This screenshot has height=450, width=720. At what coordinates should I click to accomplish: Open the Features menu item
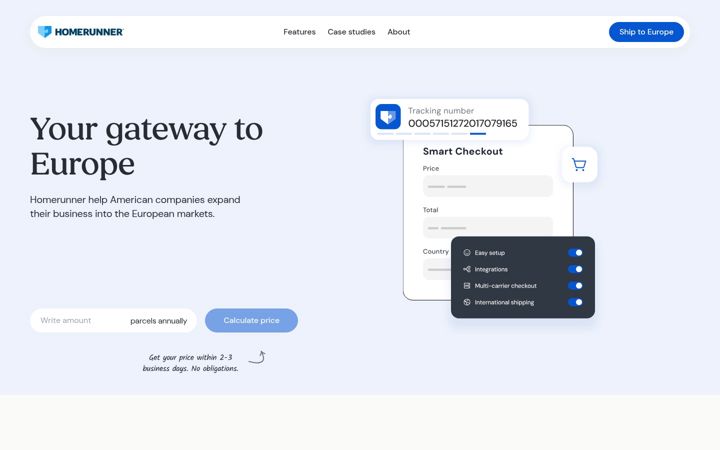point(299,32)
